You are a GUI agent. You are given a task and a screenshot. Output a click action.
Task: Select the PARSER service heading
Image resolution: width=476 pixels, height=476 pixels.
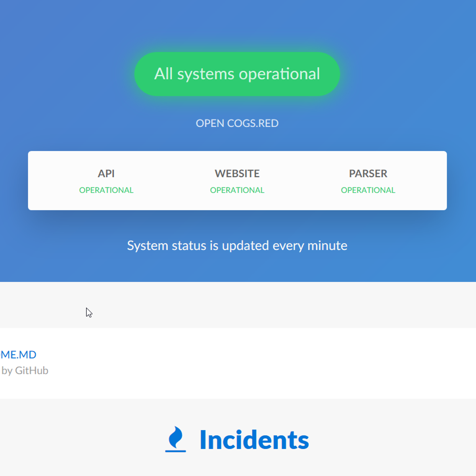[x=368, y=174]
